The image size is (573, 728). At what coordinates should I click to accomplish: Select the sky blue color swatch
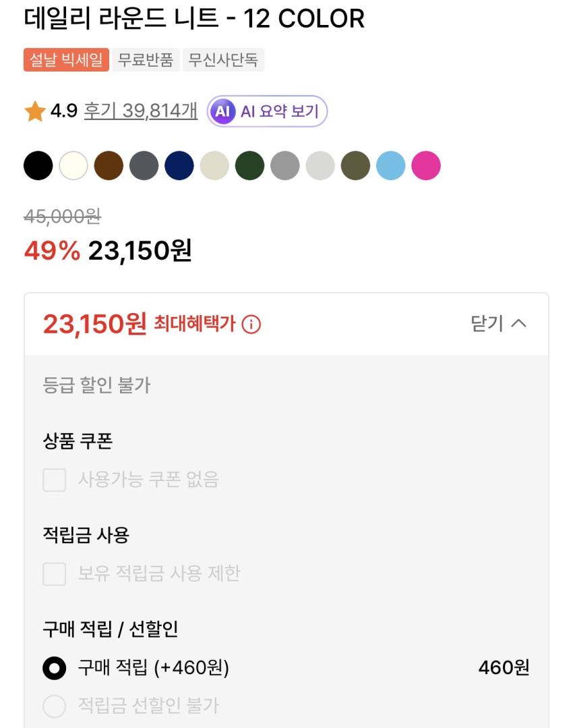pyautogui.click(x=390, y=166)
